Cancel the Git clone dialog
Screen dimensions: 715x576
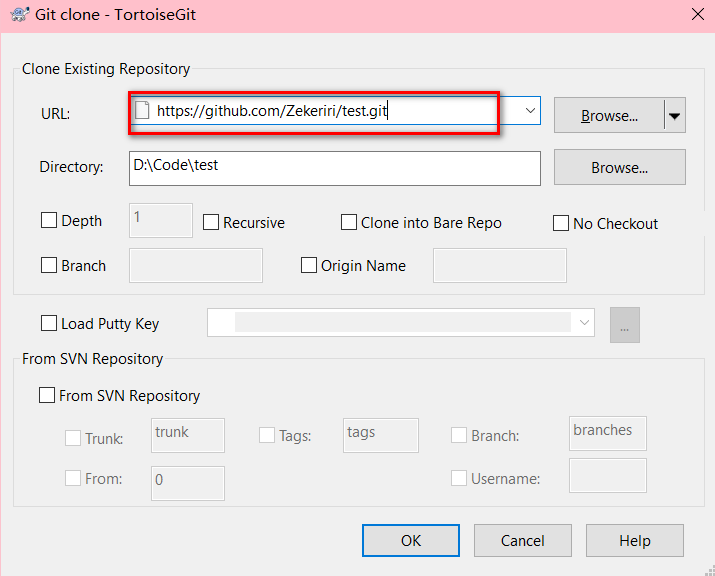click(x=523, y=540)
